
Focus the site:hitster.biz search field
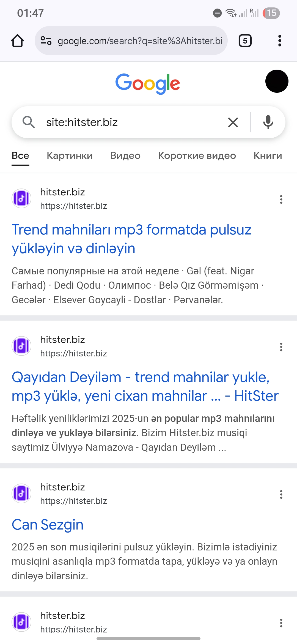click(x=132, y=122)
